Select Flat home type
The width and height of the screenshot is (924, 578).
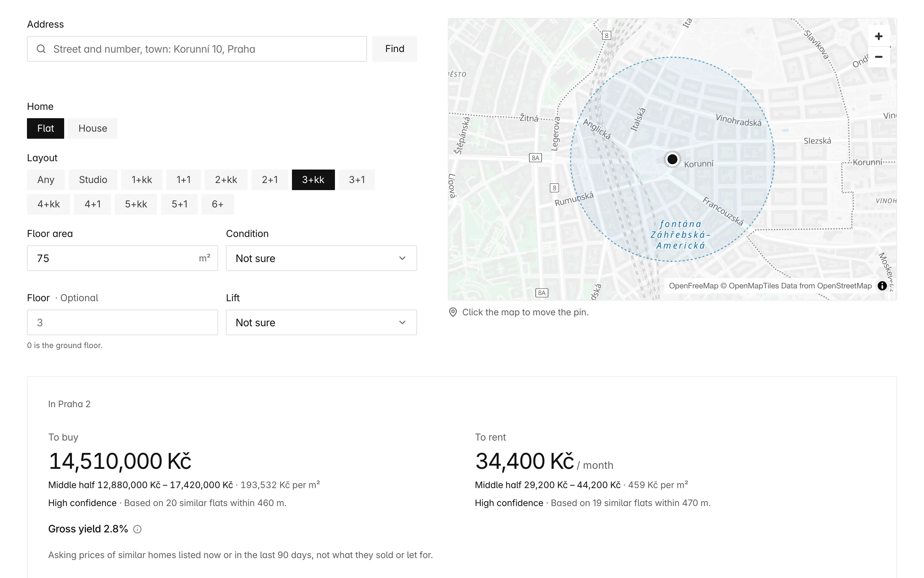point(46,128)
